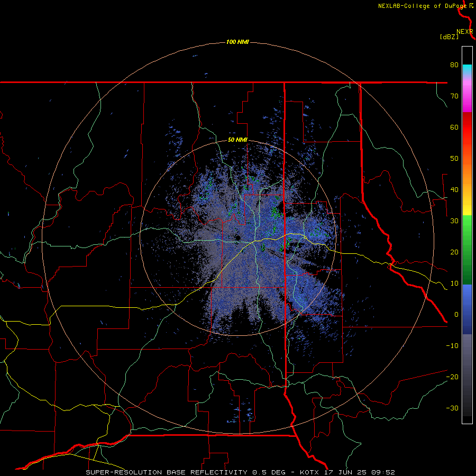Select the 10 dBZ scale value
The image size is (476, 476).
454,283
